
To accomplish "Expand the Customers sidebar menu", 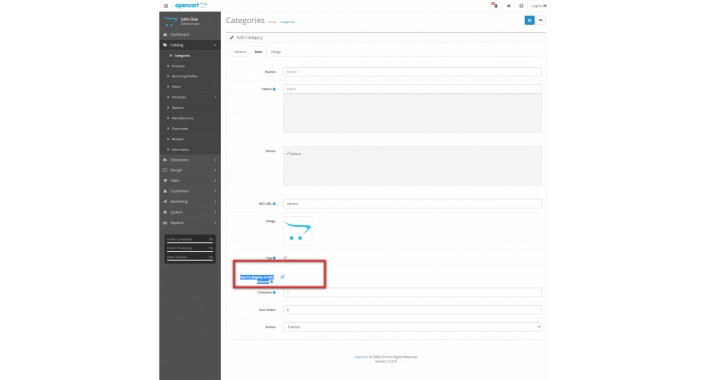I will point(190,191).
